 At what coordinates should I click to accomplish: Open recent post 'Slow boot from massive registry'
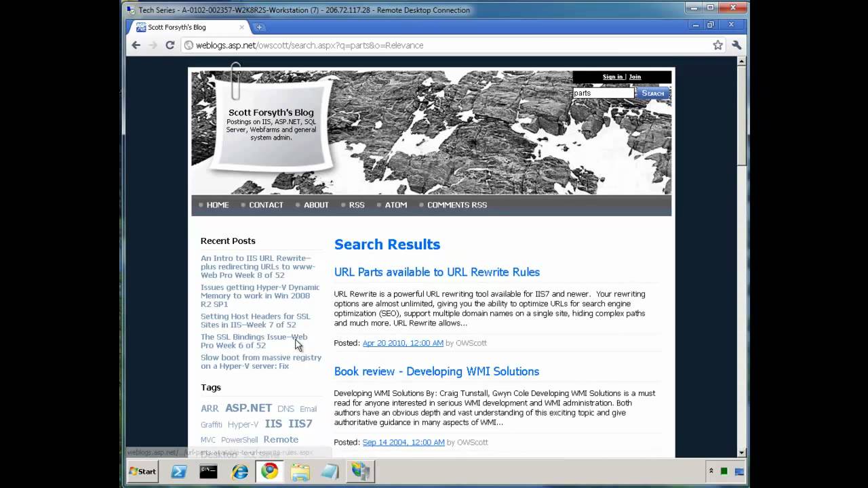point(261,361)
